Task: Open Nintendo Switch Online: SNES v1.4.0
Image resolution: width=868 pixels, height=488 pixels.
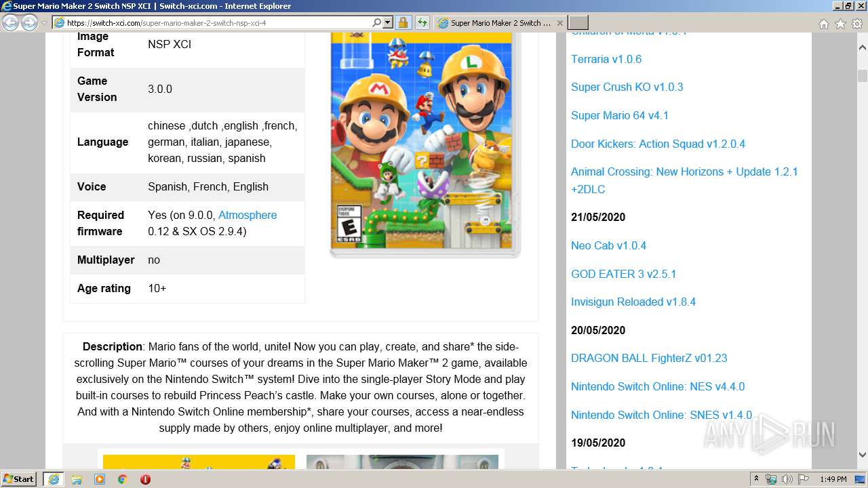Action: click(661, 415)
